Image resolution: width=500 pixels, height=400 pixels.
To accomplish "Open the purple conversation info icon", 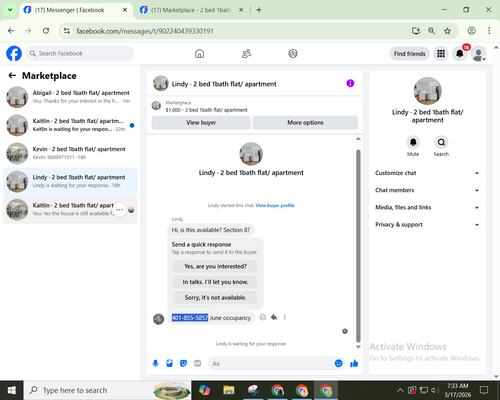I will coord(350,83).
